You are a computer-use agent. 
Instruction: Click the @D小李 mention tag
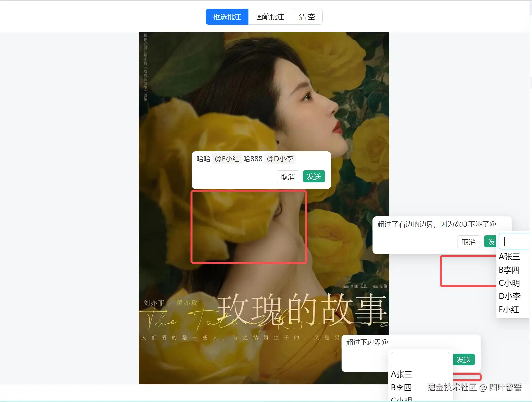coord(280,159)
